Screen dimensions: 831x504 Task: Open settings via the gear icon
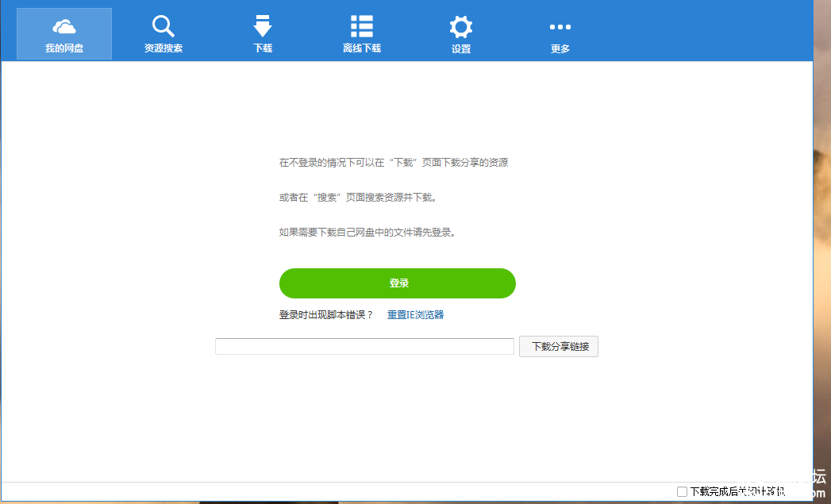(461, 26)
